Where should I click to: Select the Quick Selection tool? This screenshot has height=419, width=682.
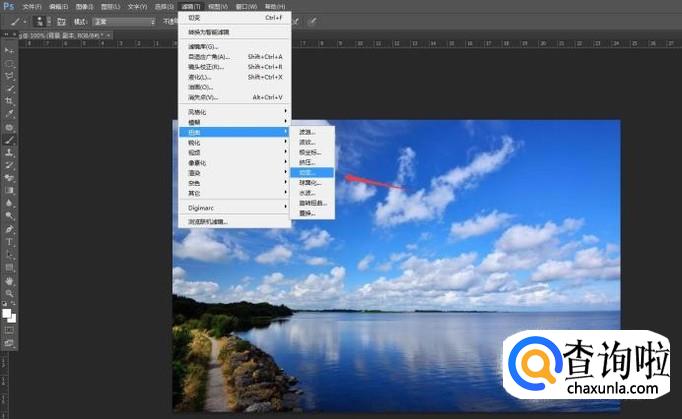click(x=9, y=89)
